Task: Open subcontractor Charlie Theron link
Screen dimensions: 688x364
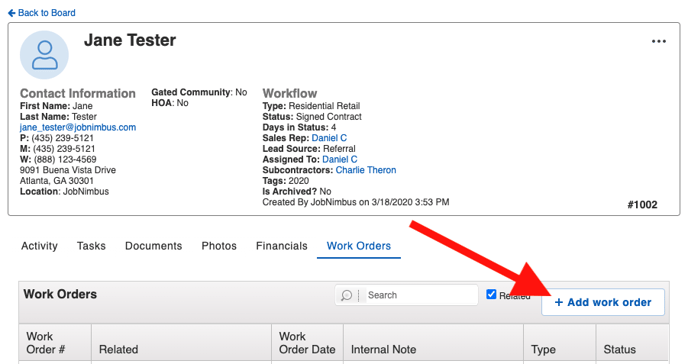Action: click(x=366, y=170)
